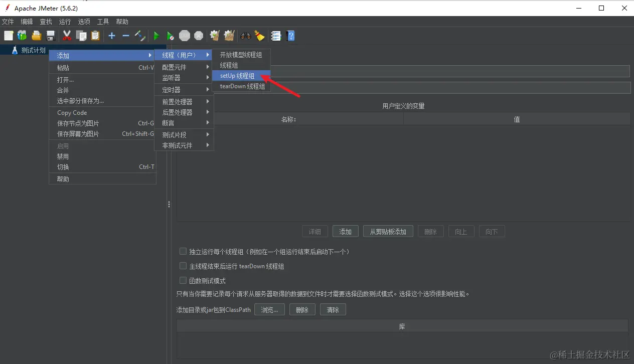Save the plan with the floppy icon
This screenshot has width=634, height=364.
(x=51, y=36)
